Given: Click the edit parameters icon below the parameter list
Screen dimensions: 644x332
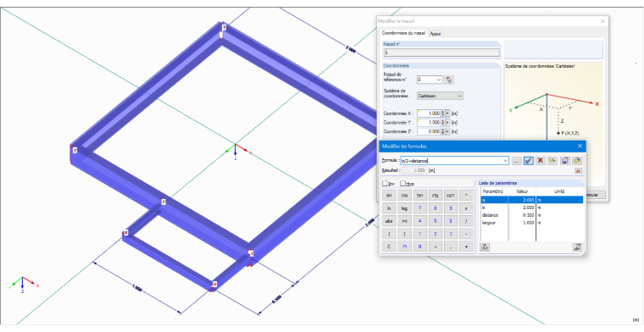Looking at the screenshot, I should pyautogui.click(x=485, y=246).
